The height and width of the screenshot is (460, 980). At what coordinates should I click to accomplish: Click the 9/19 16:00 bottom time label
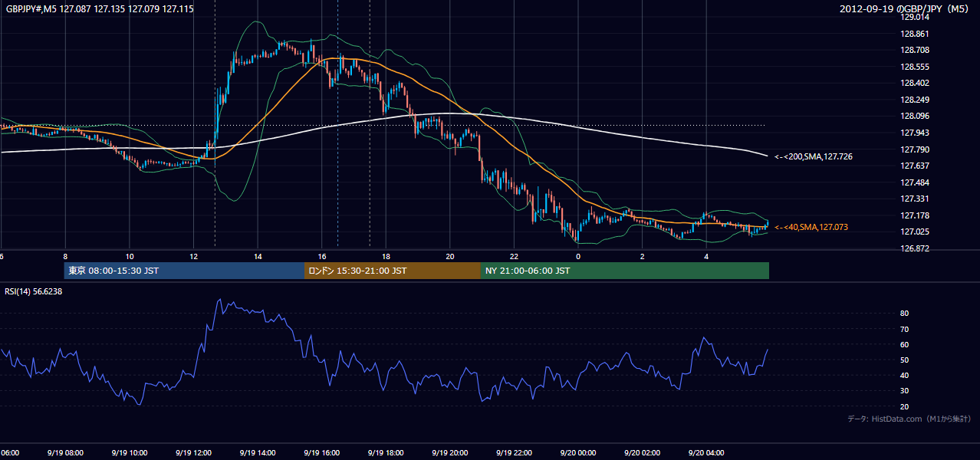[x=321, y=452]
